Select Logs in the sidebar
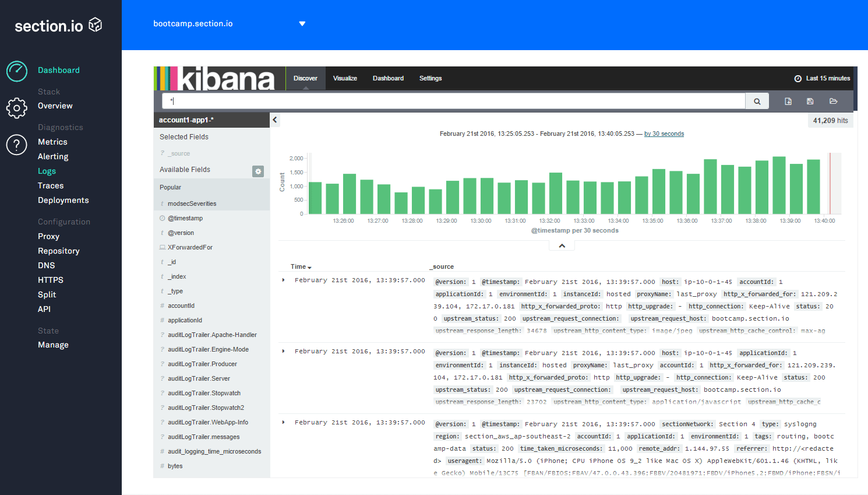This screenshot has height=495, width=868. pos(47,171)
